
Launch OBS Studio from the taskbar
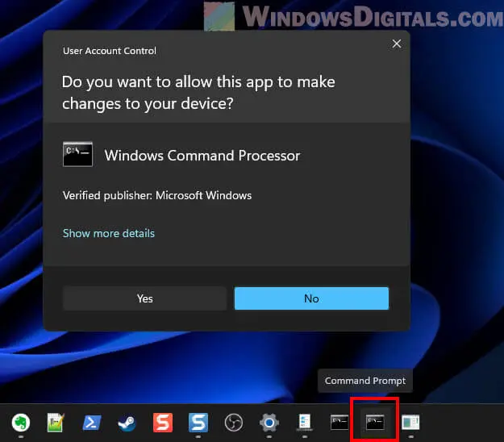[234, 422]
